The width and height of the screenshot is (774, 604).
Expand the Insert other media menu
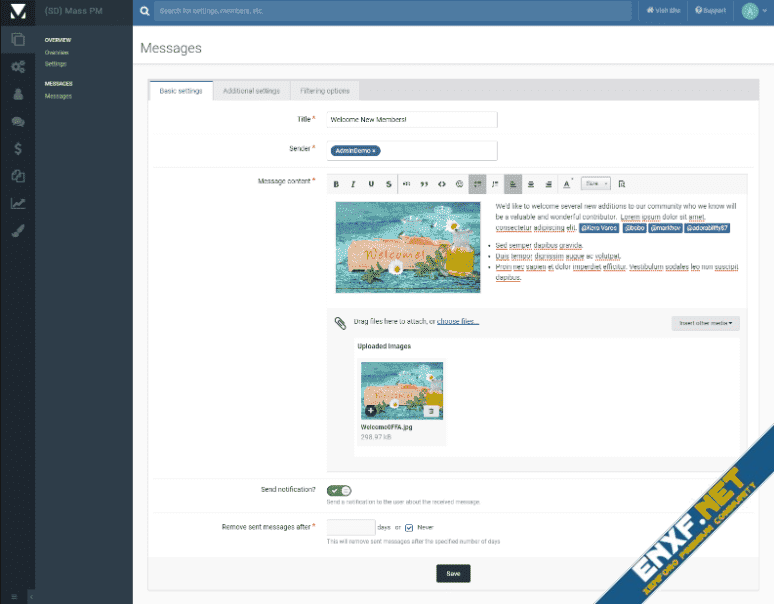point(705,323)
